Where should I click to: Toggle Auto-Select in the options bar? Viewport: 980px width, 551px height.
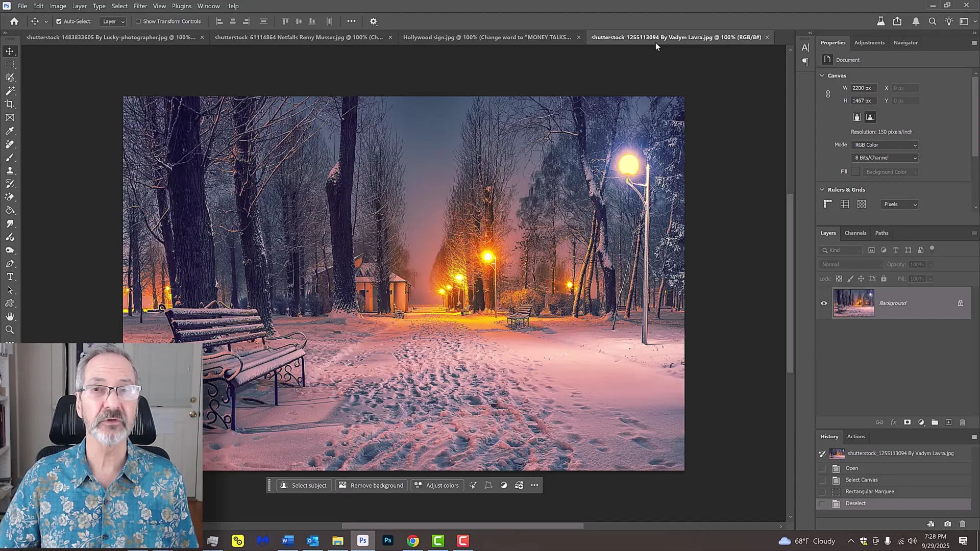tap(59, 21)
